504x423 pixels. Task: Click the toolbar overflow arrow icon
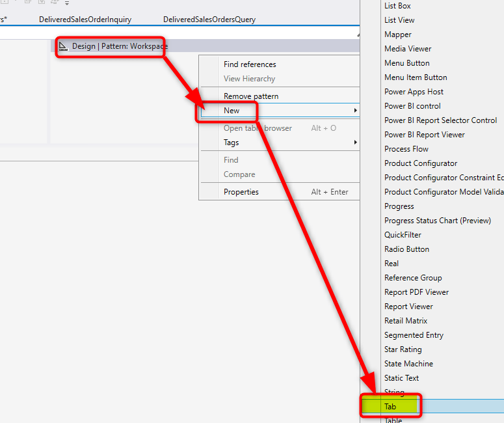point(66,3)
